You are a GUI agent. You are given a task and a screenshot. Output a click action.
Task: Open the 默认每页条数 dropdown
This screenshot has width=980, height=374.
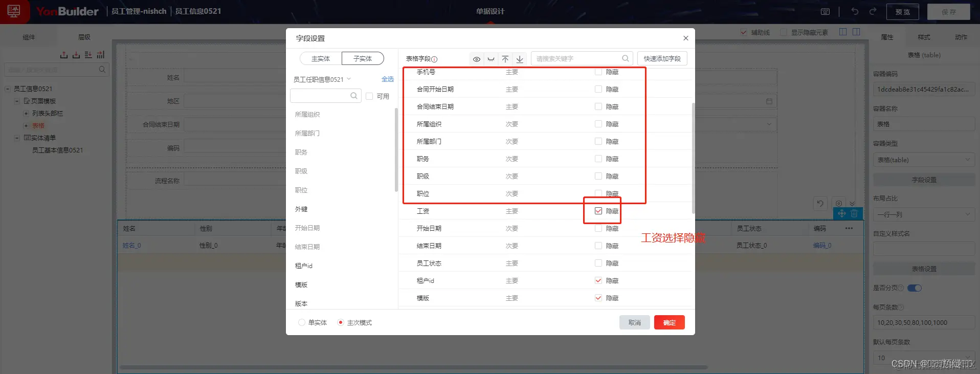[x=924, y=358]
